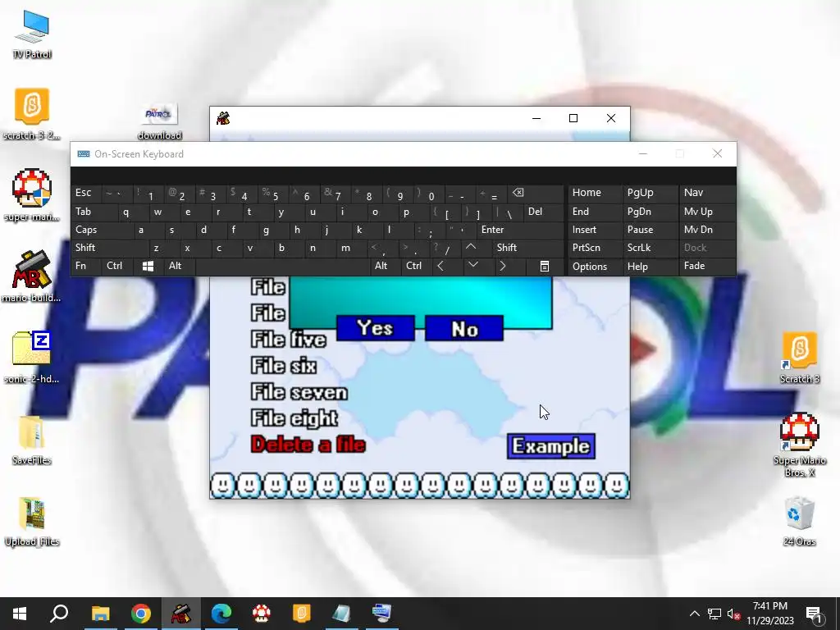The height and width of the screenshot is (630, 840).
Task: Open Microsoft Edge from the taskbar
Action: (221, 614)
